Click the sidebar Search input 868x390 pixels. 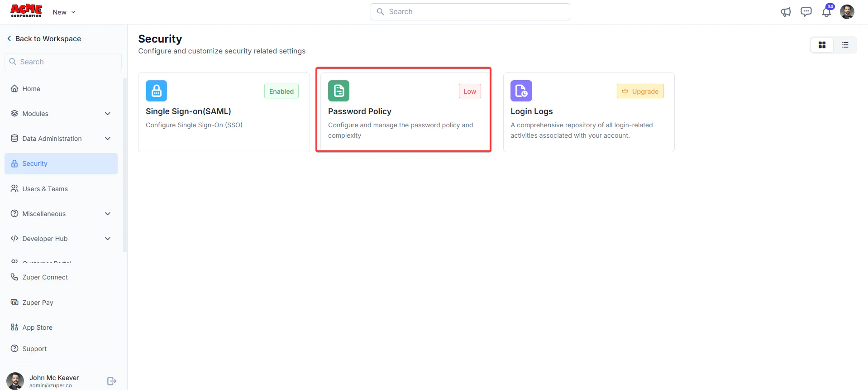[x=63, y=62]
